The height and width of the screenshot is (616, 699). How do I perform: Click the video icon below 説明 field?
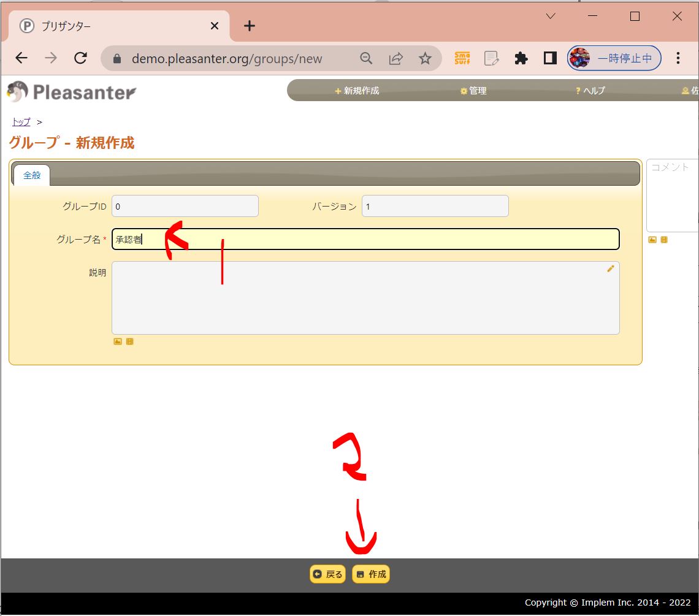click(129, 341)
